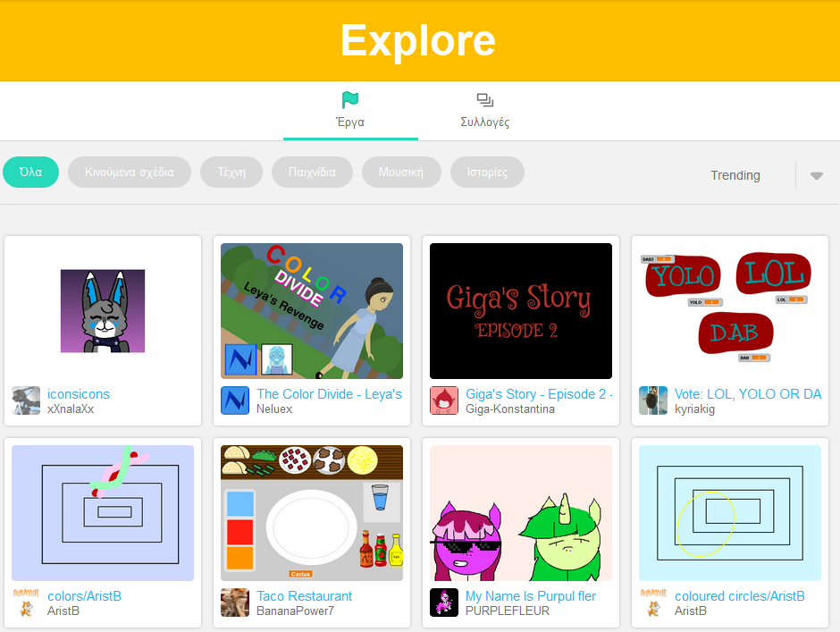Click Giga-Konstantina avatar icon
The height and width of the screenshot is (632, 840).
(x=443, y=400)
